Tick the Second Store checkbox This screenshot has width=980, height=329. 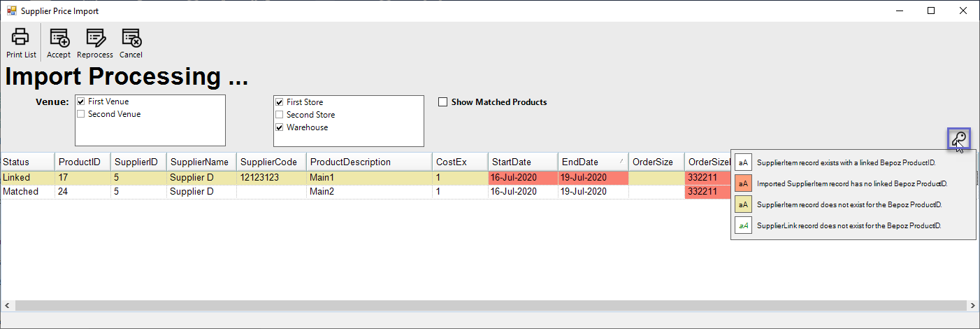coord(280,115)
